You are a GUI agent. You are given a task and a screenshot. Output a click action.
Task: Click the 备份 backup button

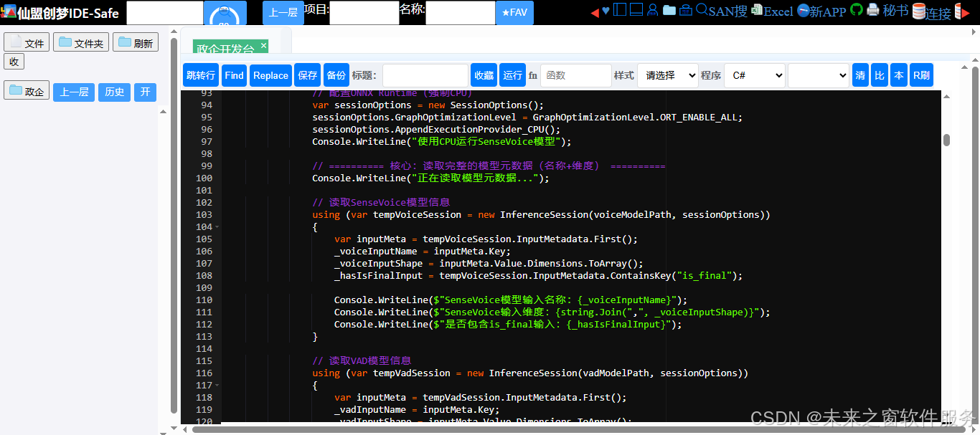(x=336, y=75)
